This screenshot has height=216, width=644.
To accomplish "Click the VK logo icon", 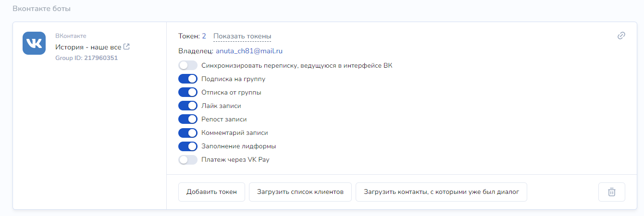I will pos(34,43).
